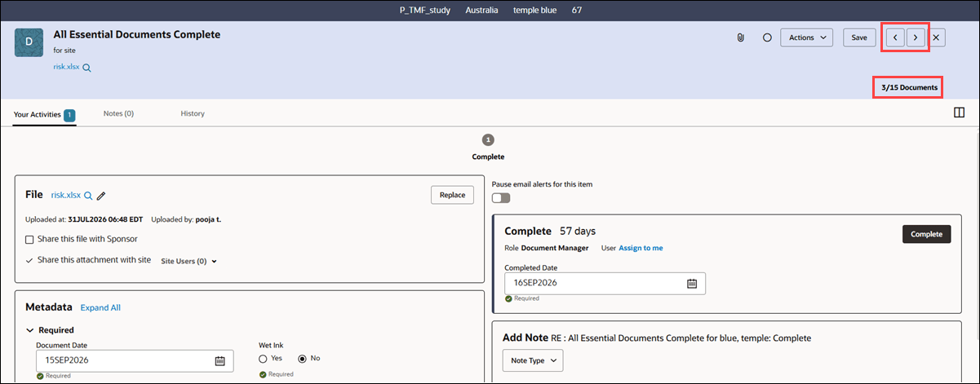Image resolution: width=980 pixels, height=384 pixels.
Task: Select Yes for Wet Ink
Action: click(x=263, y=358)
